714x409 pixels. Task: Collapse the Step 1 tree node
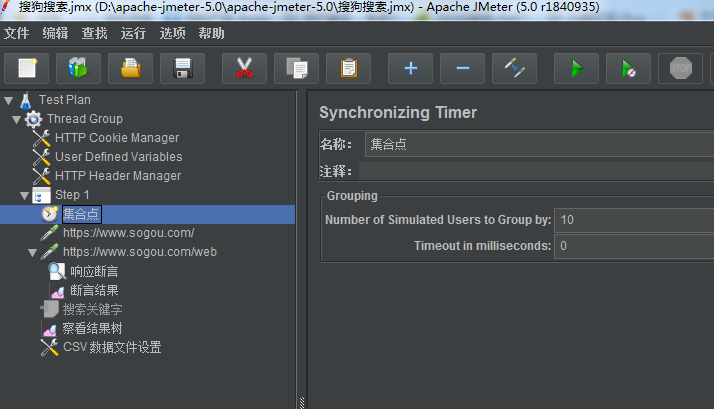point(25,196)
